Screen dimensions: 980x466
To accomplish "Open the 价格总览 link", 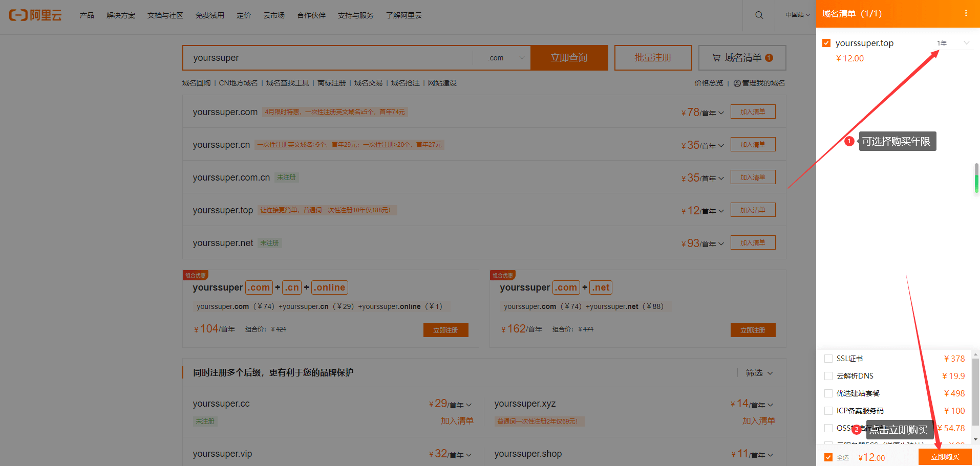I will pos(709,83).
